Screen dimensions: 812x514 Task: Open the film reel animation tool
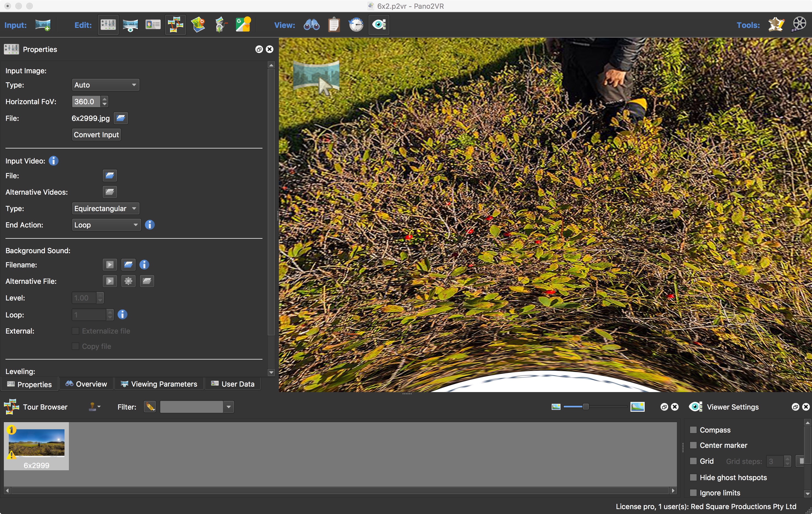point(799,25)
